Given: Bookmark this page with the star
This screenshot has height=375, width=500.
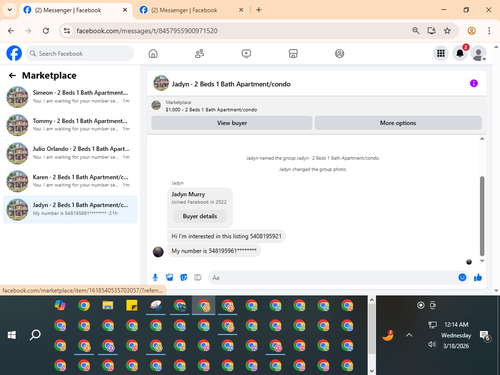Looking at the screenshot, I should pos(447,31).
